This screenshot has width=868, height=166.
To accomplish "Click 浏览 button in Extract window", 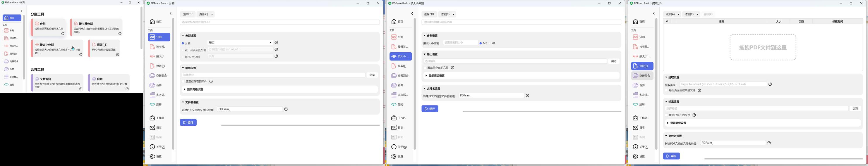I will coord(855,109).
